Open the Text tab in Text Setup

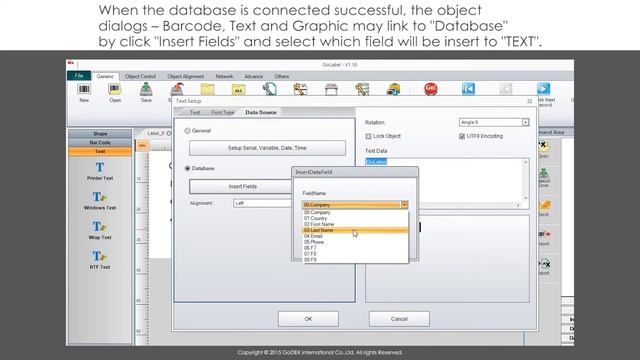(195, 112)
